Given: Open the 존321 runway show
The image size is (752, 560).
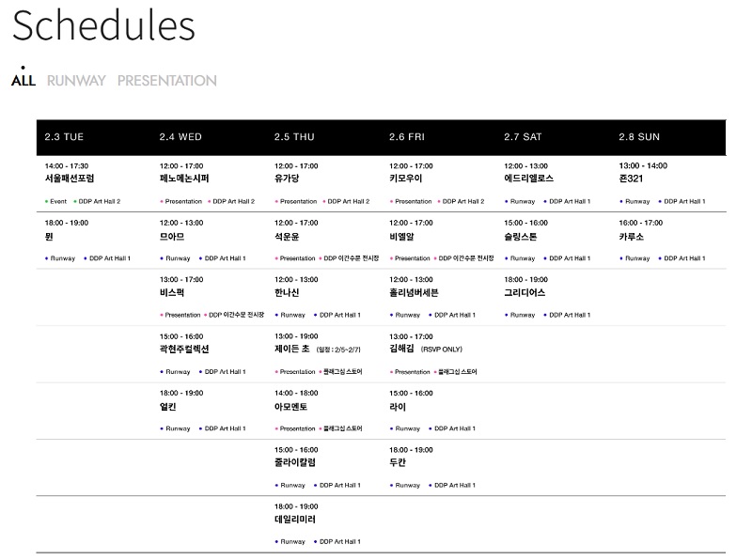Looking at the screenshot, I should click(632, 179).
